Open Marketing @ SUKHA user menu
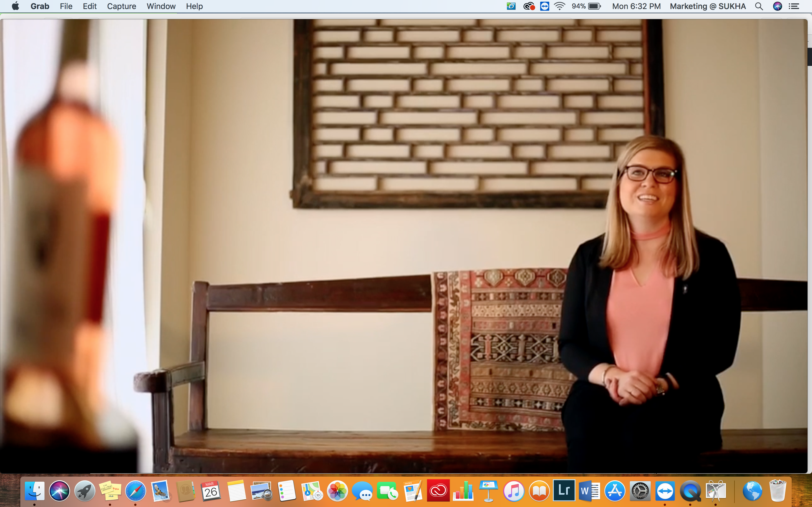The height and width of the screenshot is (507, 812). pos(707,6)
